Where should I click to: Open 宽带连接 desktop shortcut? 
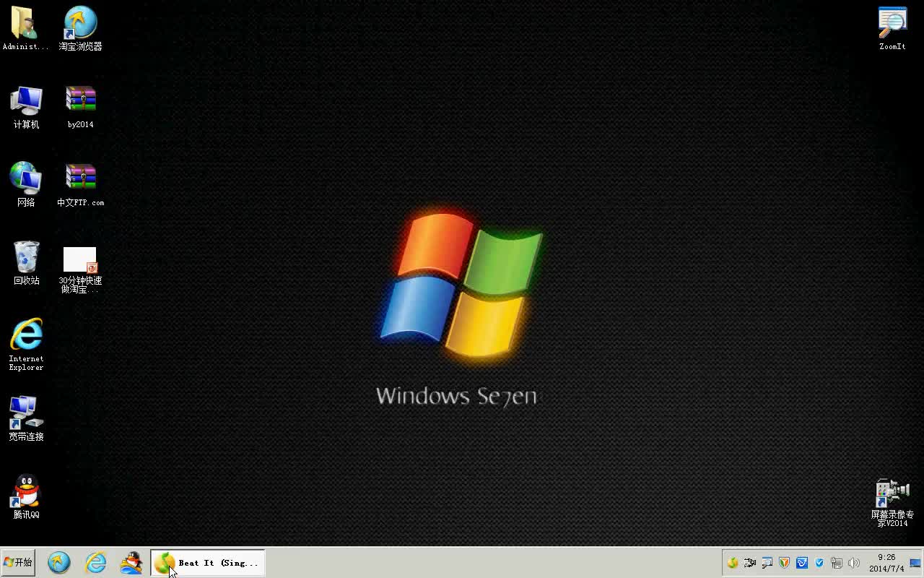click(x=26, y=418)
